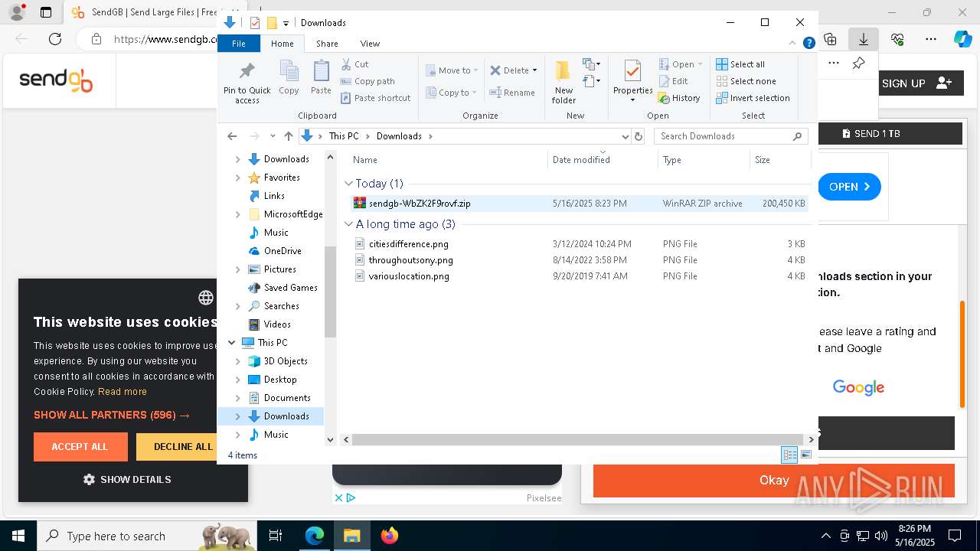This screenshot has height=551, width=980.
Task: Click the orange Okay button
Action: tap(774, 481)
